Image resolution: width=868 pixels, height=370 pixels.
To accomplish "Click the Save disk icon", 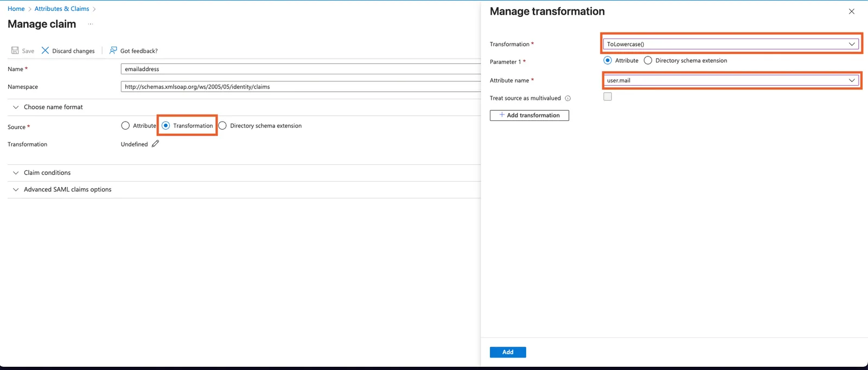I will coord(15,50).
